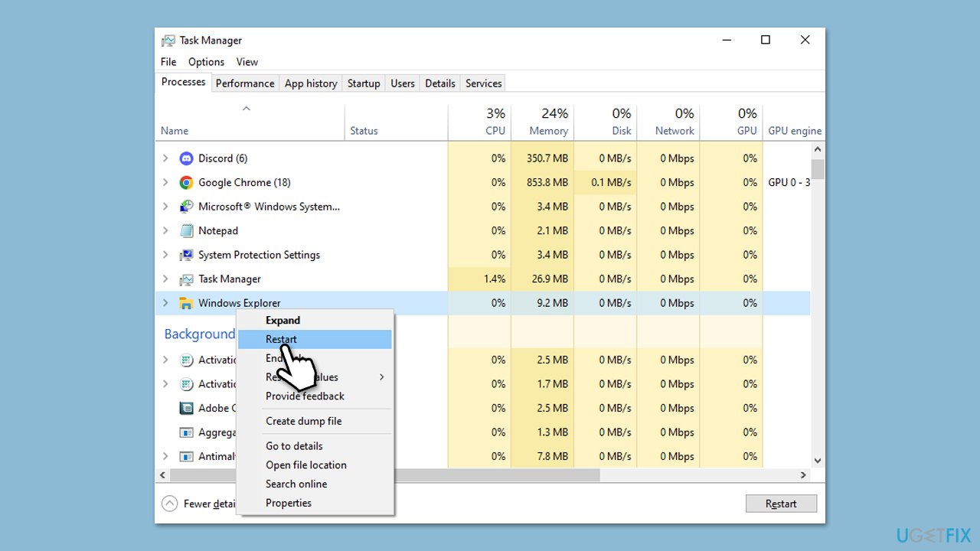Expand the Antimalware process entry
The height and width of the screenshot is (551, 980).
coord(165,456)
